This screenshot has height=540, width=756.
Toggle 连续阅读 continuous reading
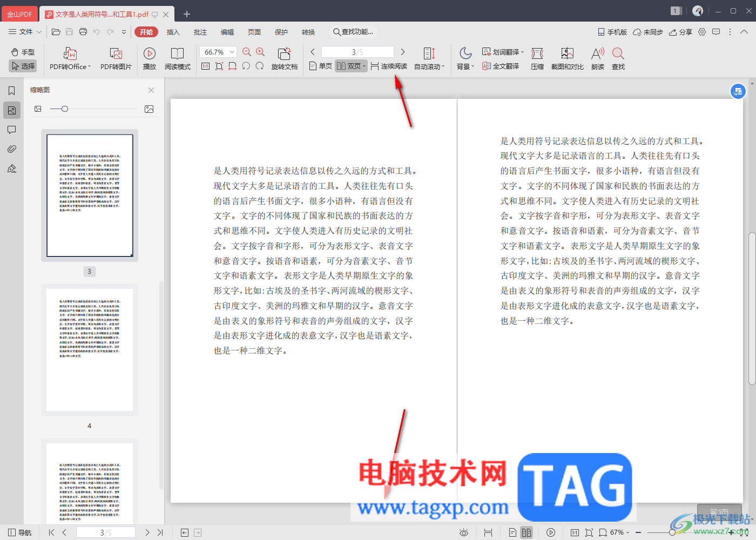click(389, 66)
